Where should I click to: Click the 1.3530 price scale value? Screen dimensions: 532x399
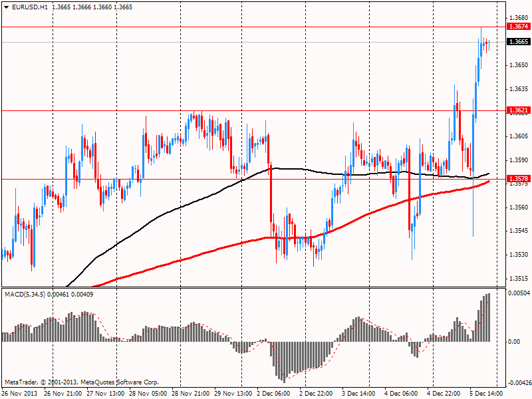519,255
